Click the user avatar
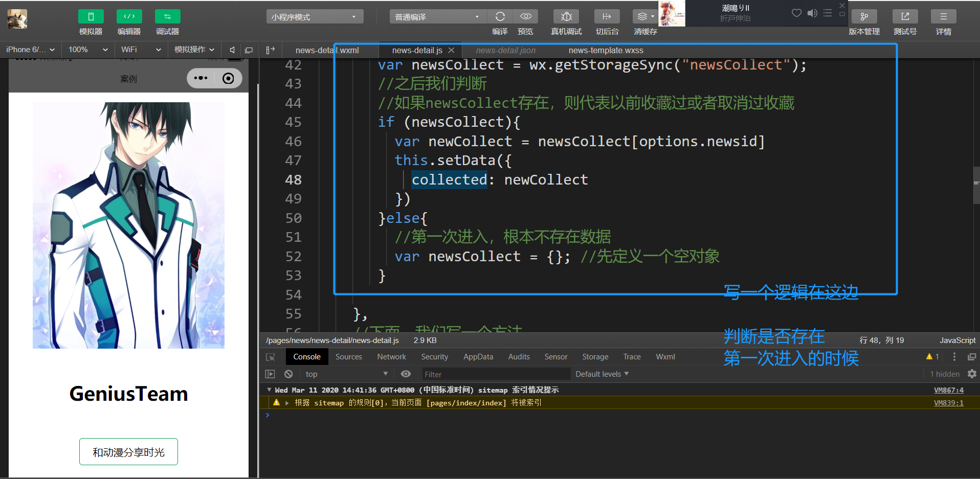The width and height of the screenshot is (980, 479). point(17,19)
